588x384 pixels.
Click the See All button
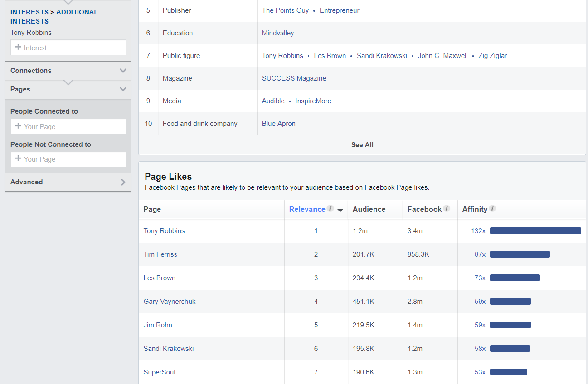(362, 145)
